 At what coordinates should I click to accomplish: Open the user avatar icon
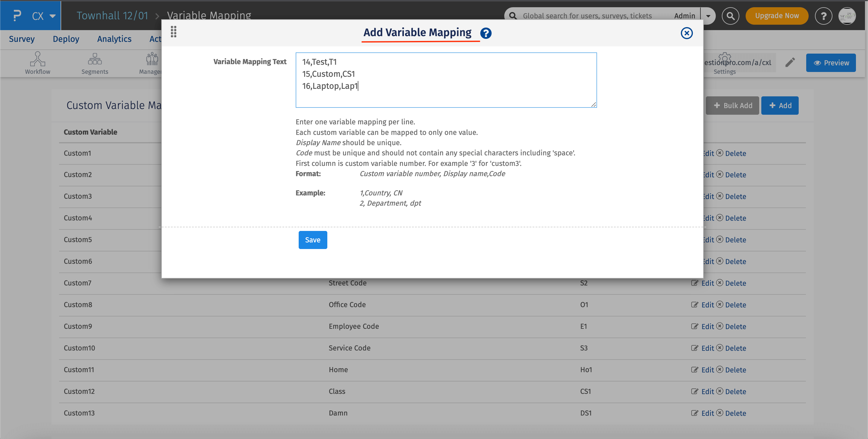(x=848, y=16)
